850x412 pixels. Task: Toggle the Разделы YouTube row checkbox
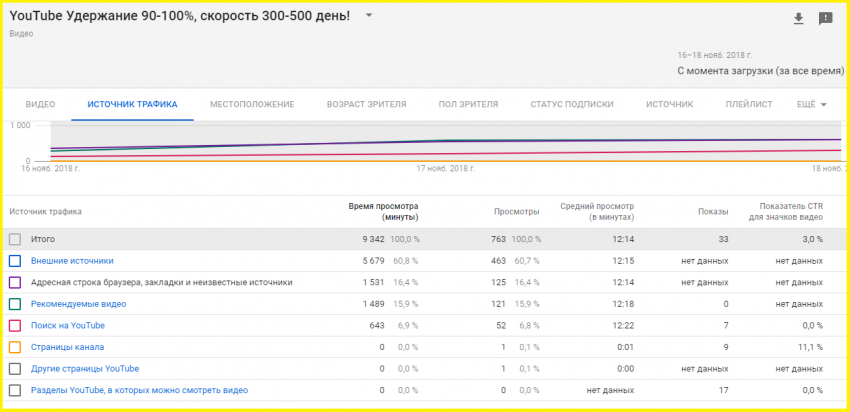click(15, 390)
